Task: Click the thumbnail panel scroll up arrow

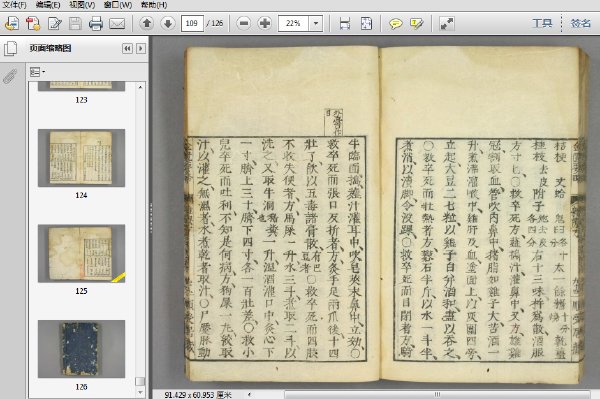Action: coord(140,88)
